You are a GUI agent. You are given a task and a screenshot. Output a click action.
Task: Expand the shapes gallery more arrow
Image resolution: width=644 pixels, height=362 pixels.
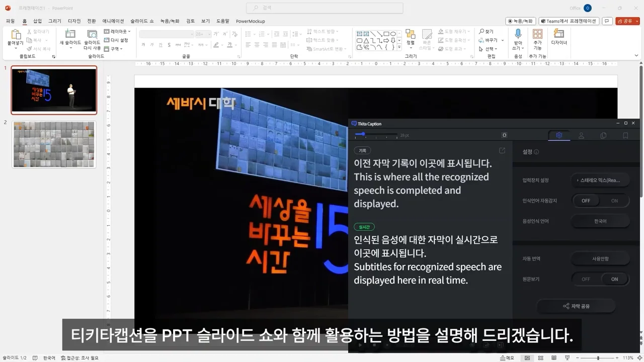pyautogui.click(x=399, y=47)
